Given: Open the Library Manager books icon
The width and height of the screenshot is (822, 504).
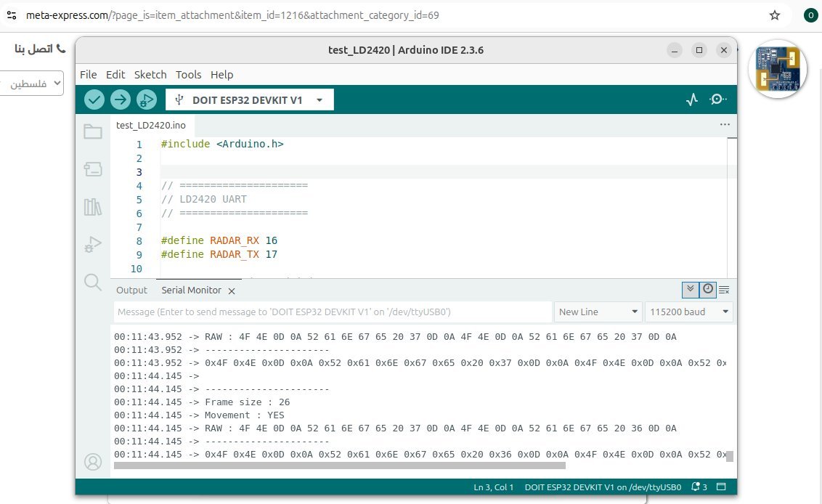Looking at the screenshot, I should (93, 207).
